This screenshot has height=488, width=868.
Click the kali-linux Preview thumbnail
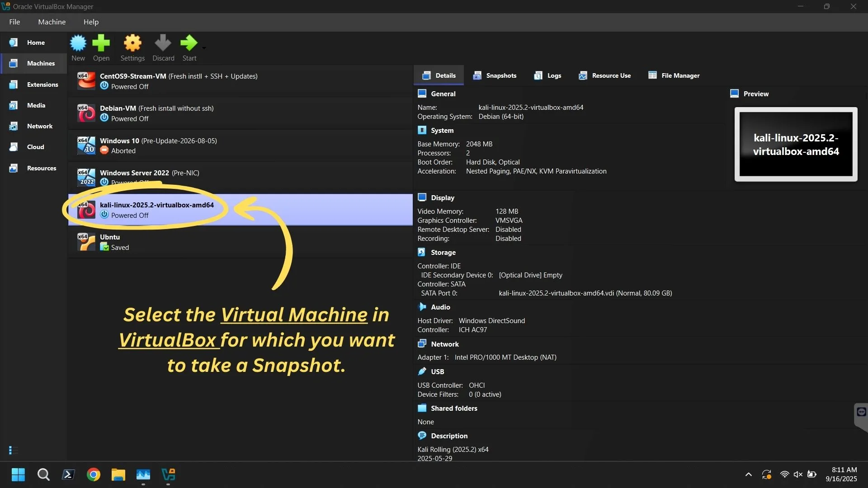click(796, 145)
